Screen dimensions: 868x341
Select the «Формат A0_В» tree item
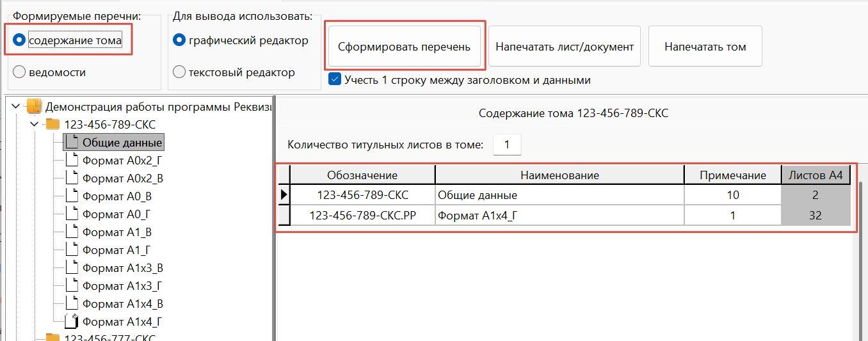[117, 196]
